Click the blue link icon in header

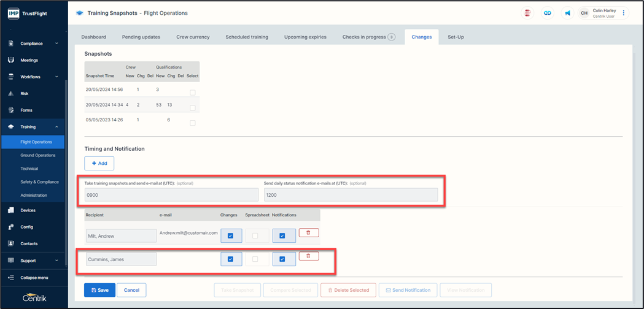(548, 13)
